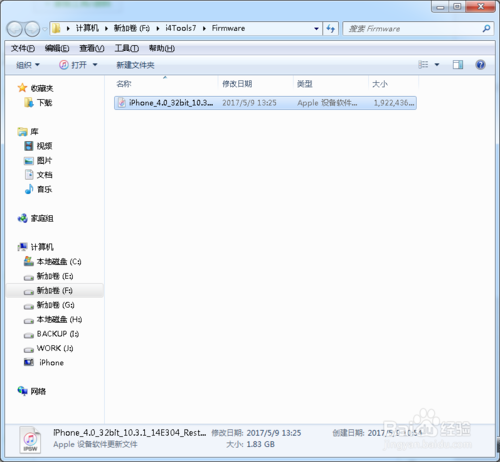Select the 计算机 breadcrumb in the address bar
Image resolution: width=500 pixels, height=462 pixels.
coord(87,28)
